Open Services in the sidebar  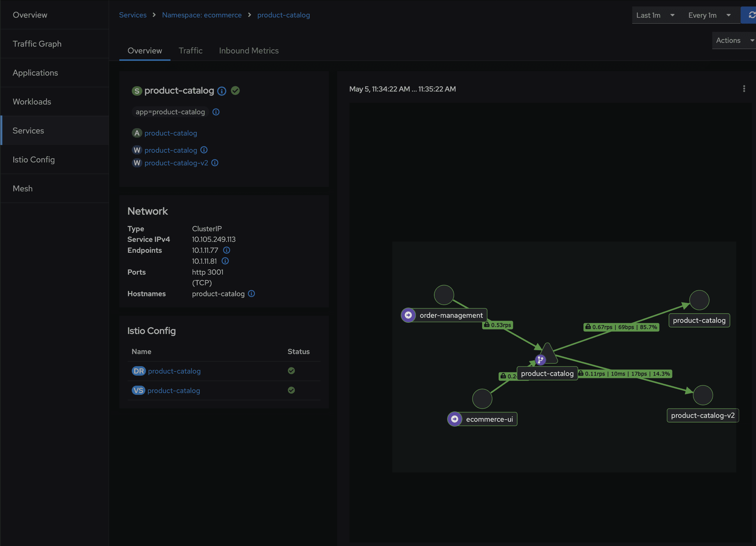pyautogui.click(x=55, y=131)
